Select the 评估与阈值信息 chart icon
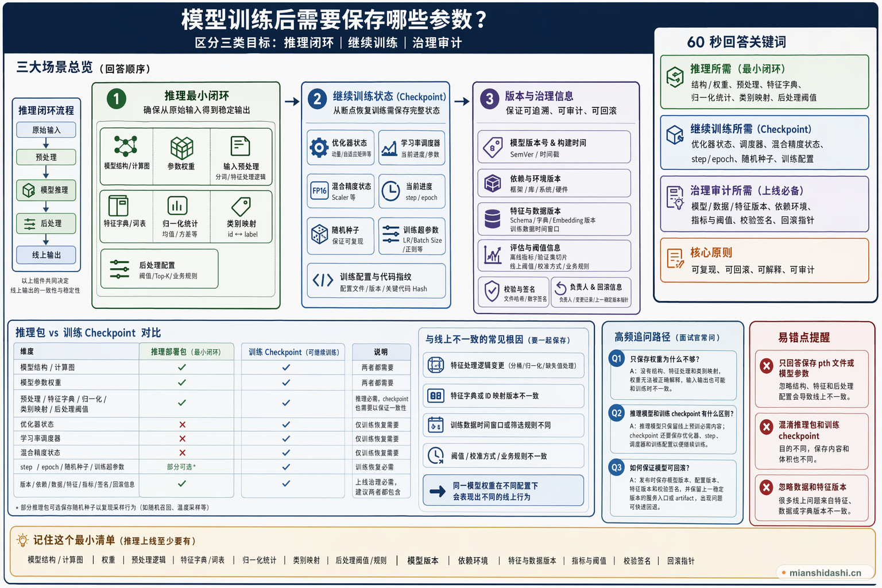This screenshot has height=588, width=882. point(493,254)
